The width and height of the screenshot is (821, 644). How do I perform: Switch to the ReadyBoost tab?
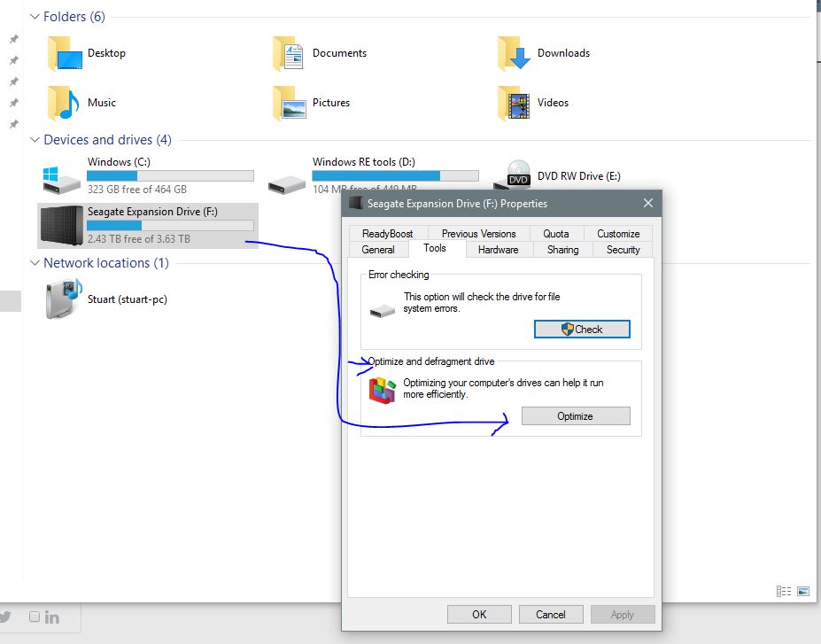387,233
